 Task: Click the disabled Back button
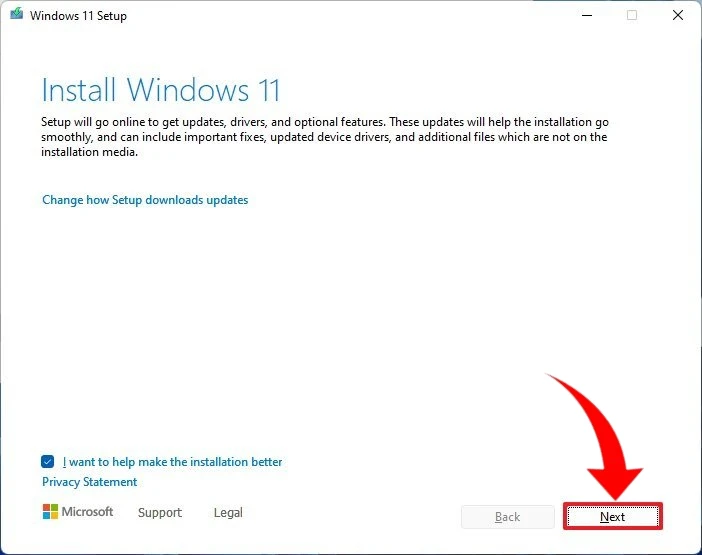[x=508, y=517]
